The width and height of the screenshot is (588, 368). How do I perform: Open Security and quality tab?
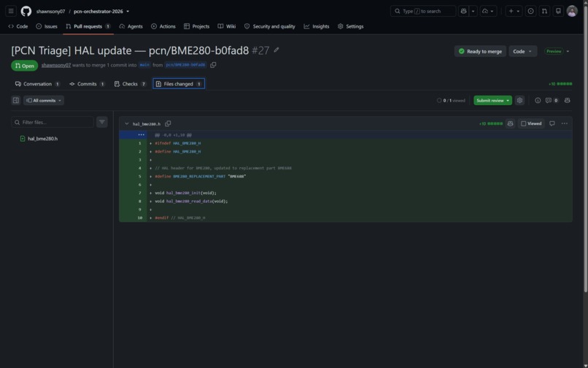[x=270, y=26]
